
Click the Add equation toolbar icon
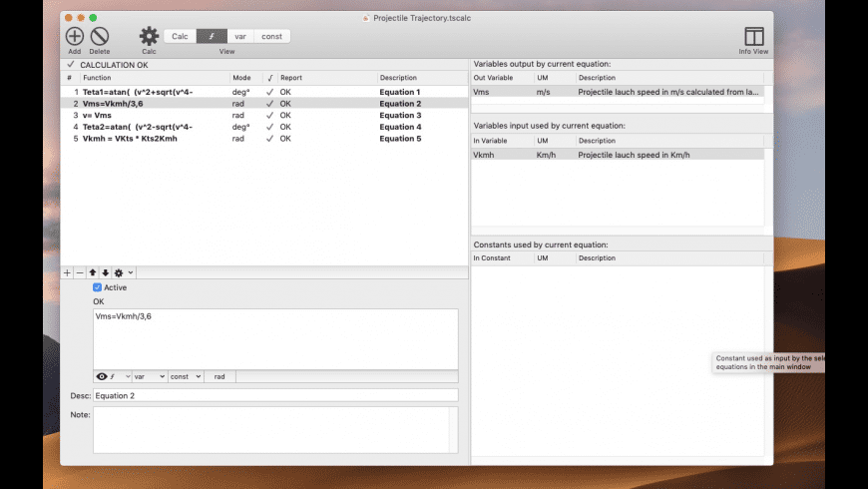(x=75, y=37)
